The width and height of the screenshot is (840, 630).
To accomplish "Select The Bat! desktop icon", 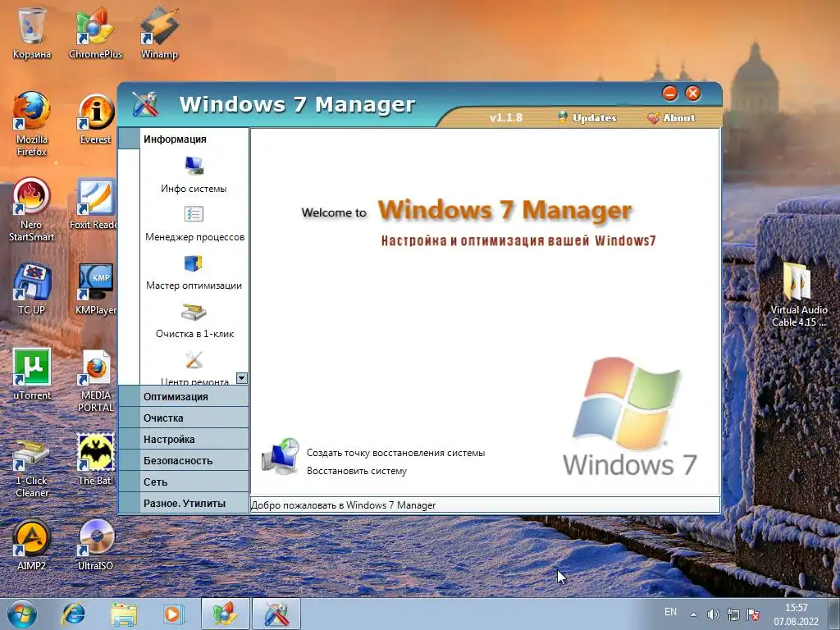I will 95,459.
